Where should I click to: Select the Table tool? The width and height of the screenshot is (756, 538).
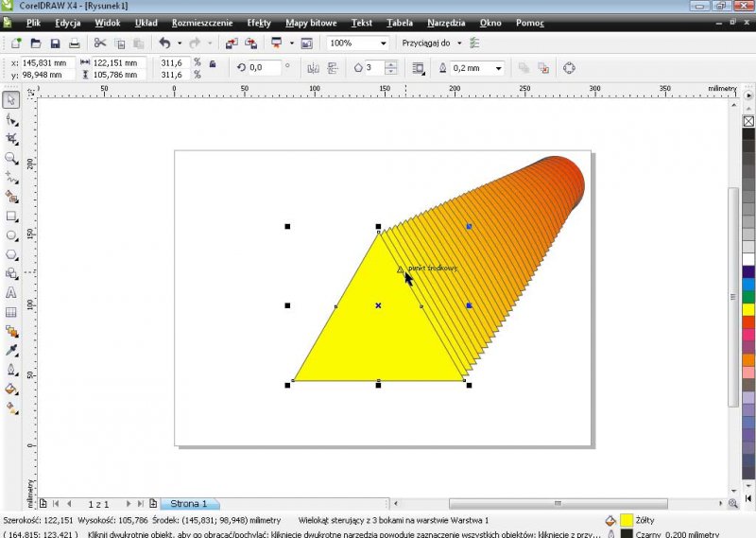coord(11,312)
